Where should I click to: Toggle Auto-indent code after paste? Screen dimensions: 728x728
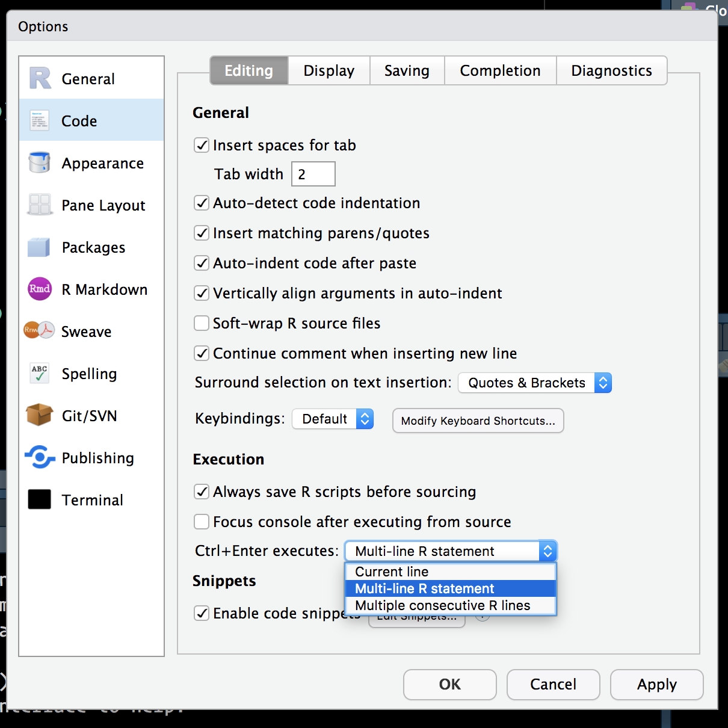202,263
